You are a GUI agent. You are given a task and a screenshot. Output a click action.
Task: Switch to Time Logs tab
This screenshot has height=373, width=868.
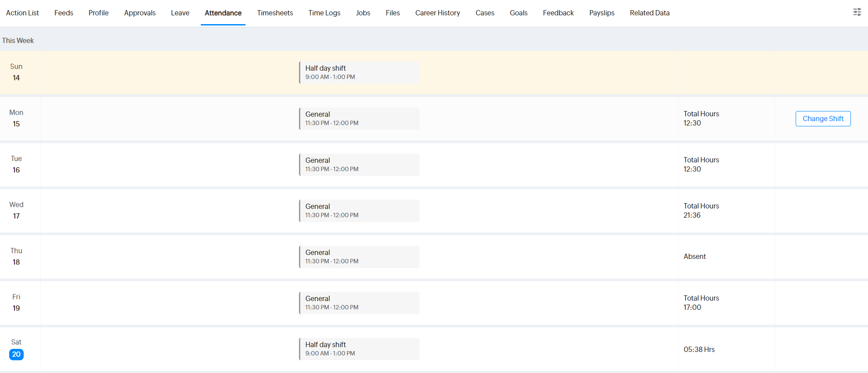pos(324,13)
